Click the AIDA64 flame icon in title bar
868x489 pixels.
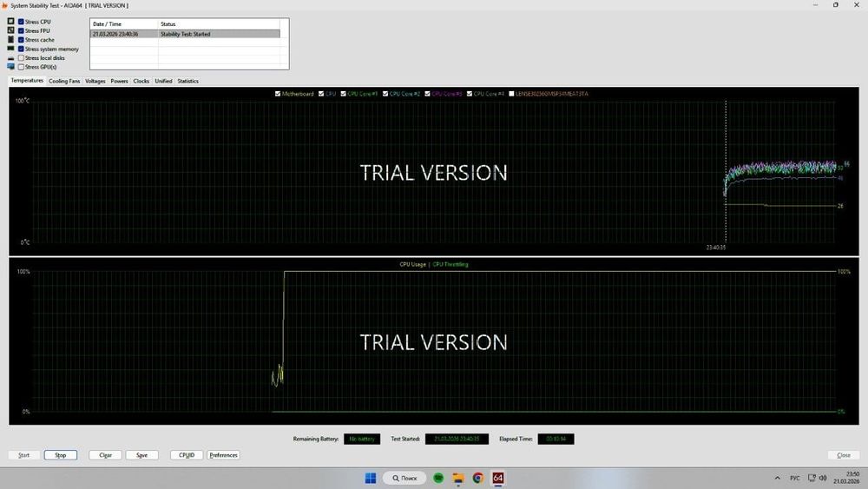click(x=4, y=5)
